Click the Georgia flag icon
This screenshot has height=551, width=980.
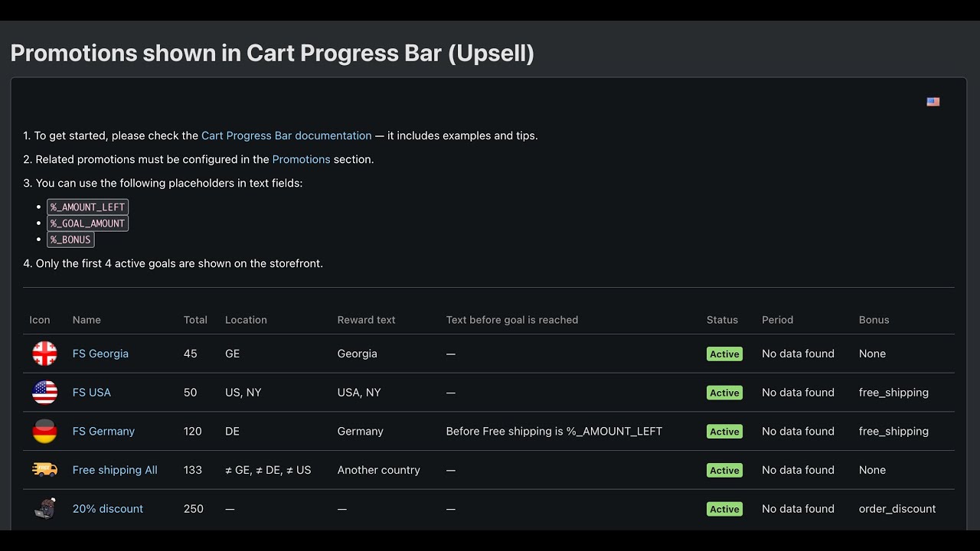[44, 354]
